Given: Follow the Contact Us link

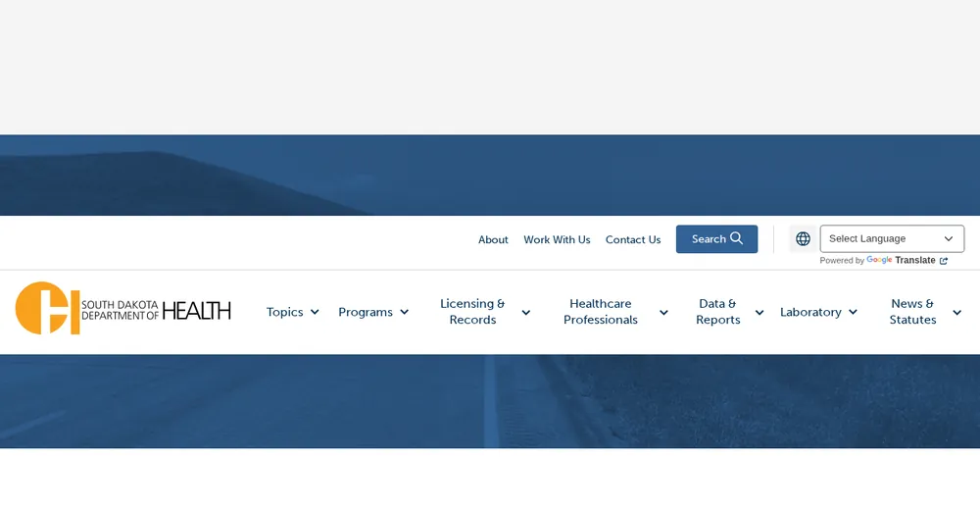Looking at the screenshot, I should (x=633, y=239).
